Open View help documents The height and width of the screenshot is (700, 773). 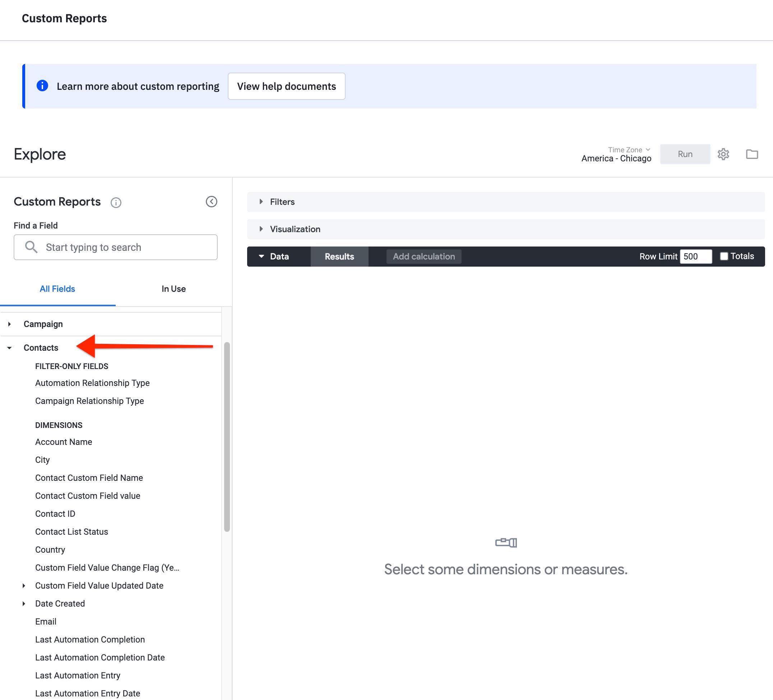[x=286, y=86]
